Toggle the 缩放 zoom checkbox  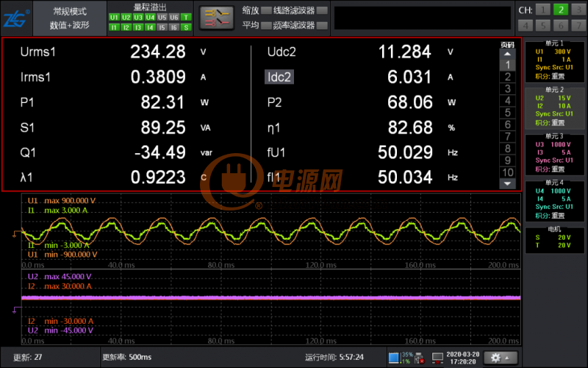coord(265,10)
